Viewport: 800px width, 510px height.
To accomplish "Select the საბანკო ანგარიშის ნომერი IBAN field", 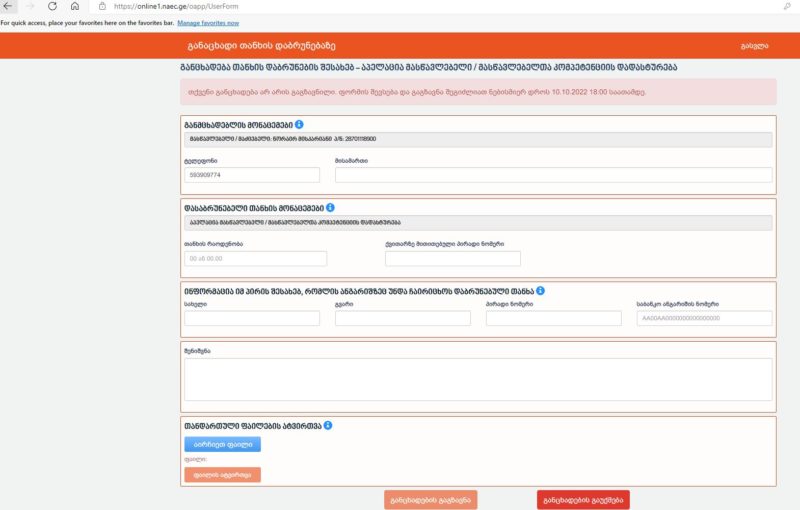I will coord(704,318).
